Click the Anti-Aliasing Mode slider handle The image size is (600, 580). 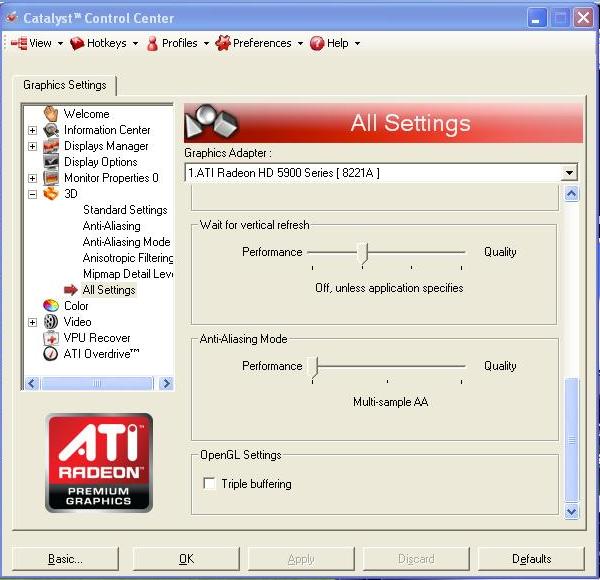tap(313, 367)
